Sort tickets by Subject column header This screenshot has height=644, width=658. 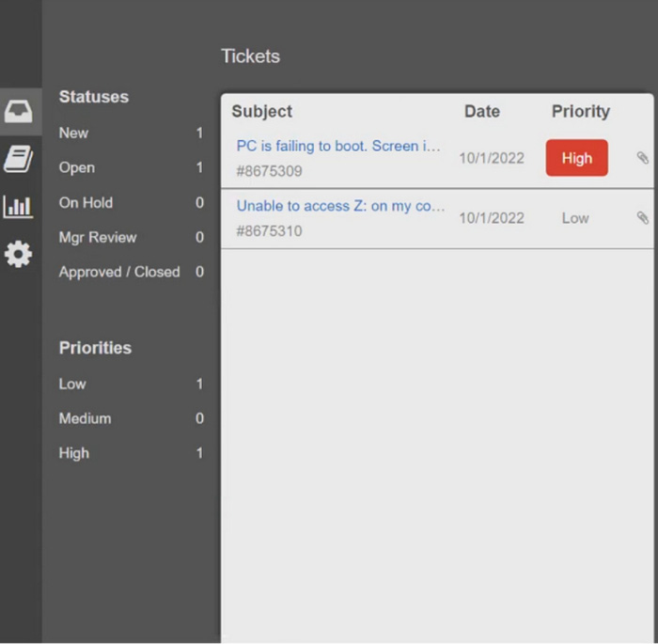point(262,112)
